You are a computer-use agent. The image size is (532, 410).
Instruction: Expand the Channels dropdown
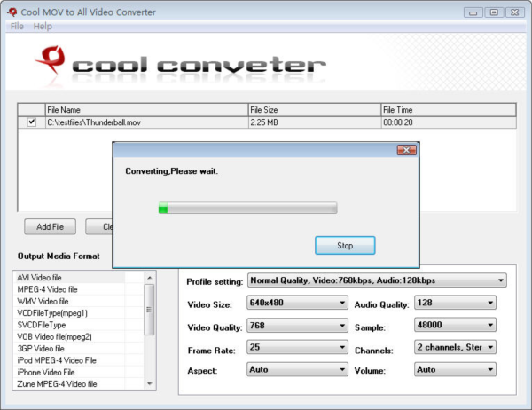[490, 347]
